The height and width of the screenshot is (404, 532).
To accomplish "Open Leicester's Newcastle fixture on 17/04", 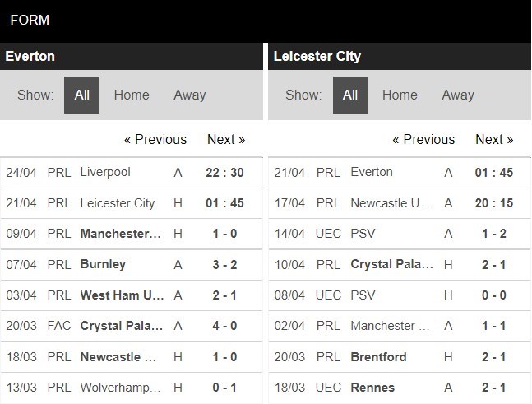I will click(391, 203).
